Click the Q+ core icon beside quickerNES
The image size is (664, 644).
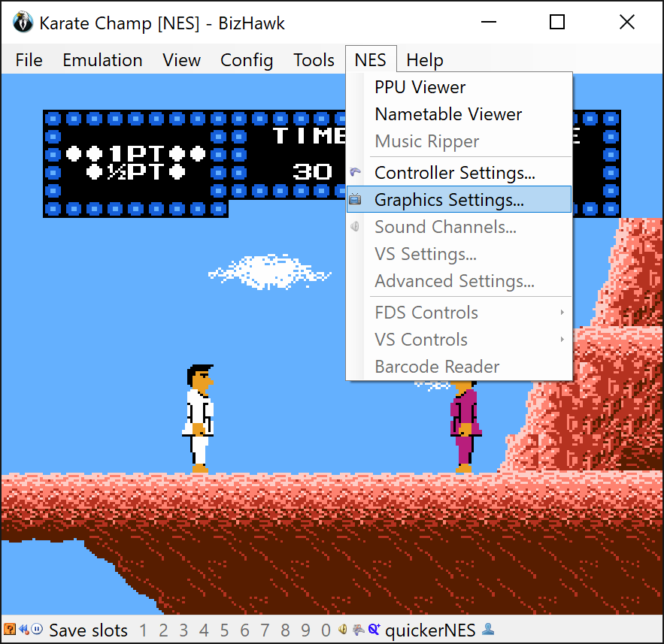click(374, 630)
